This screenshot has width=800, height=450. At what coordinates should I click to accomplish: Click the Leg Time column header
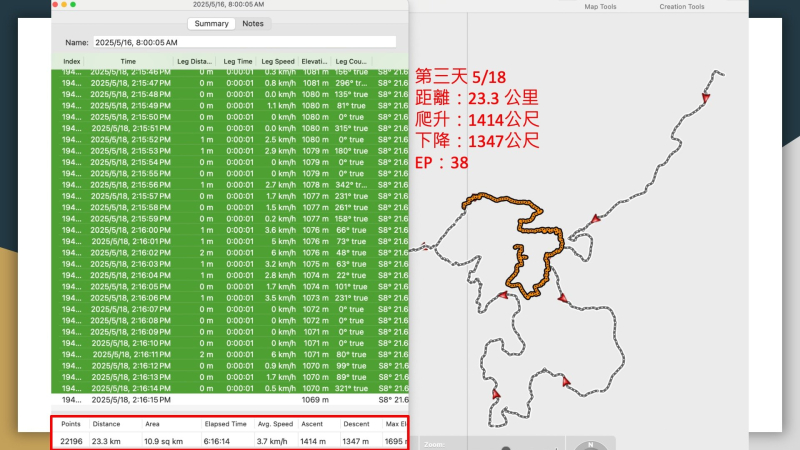(x=238, y=61)
